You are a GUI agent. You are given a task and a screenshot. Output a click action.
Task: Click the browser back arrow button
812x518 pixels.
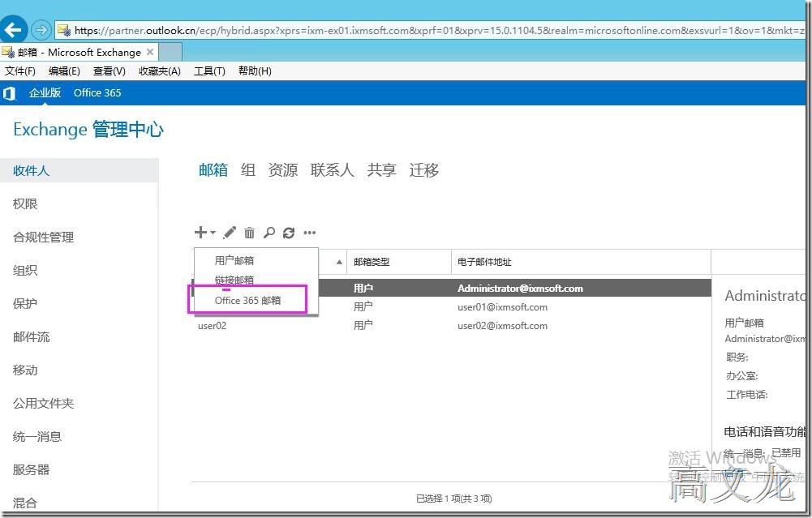point(14,29)
